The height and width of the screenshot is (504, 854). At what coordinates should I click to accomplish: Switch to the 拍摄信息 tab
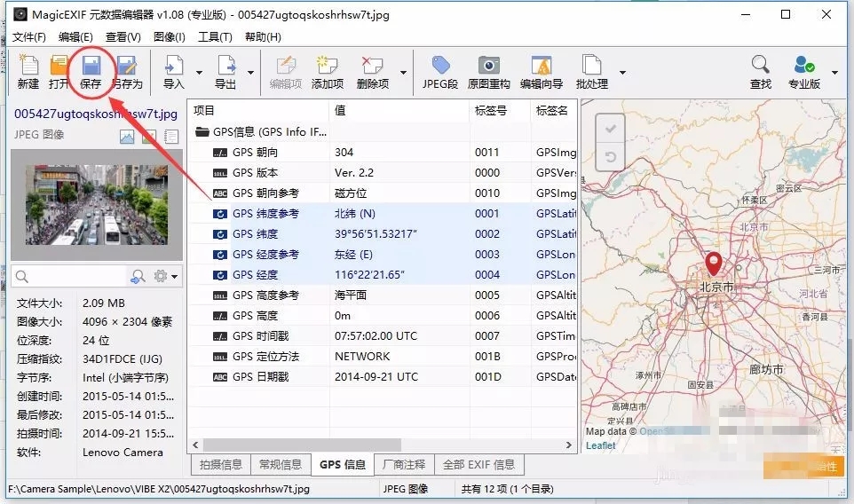pos(220,465)
